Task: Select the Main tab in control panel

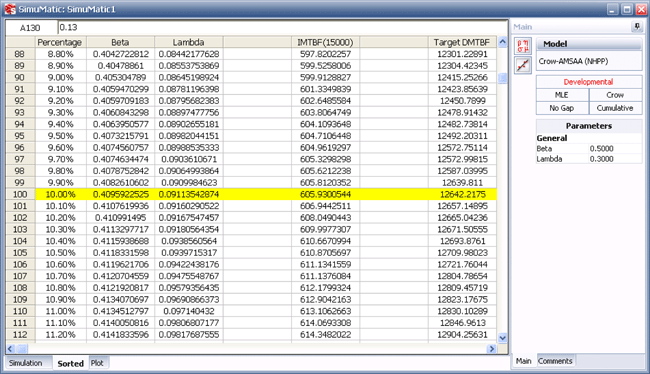Action: [x=524, y=361]
